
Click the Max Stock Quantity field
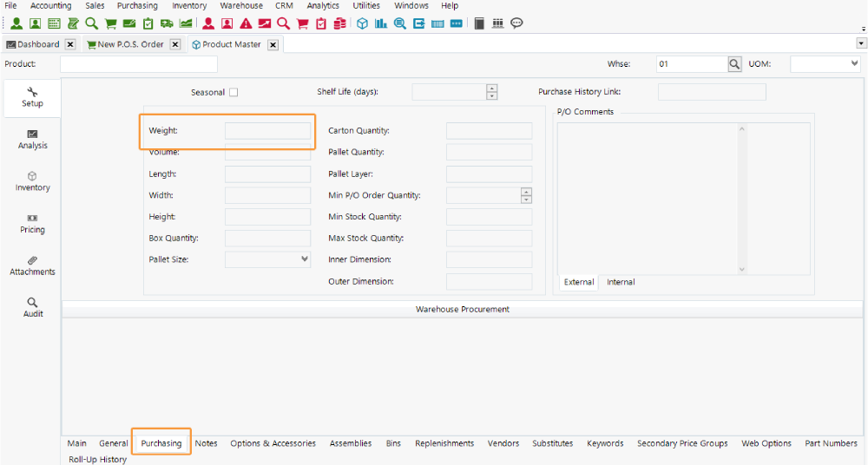coord(490,238)
